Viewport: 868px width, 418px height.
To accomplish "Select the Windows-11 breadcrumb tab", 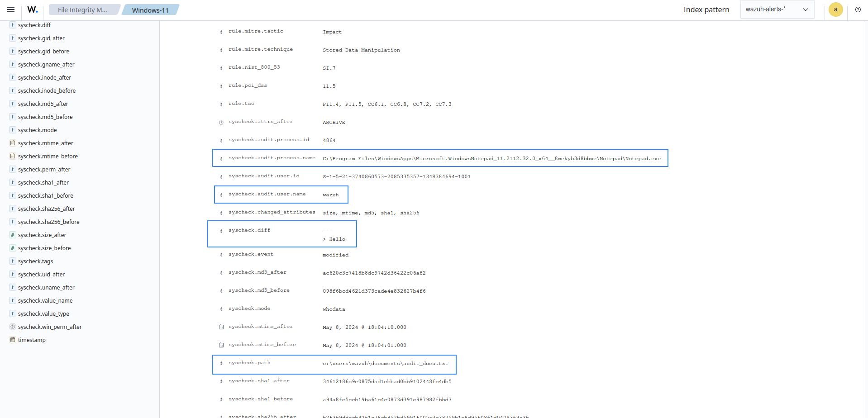I will [150, 10].
